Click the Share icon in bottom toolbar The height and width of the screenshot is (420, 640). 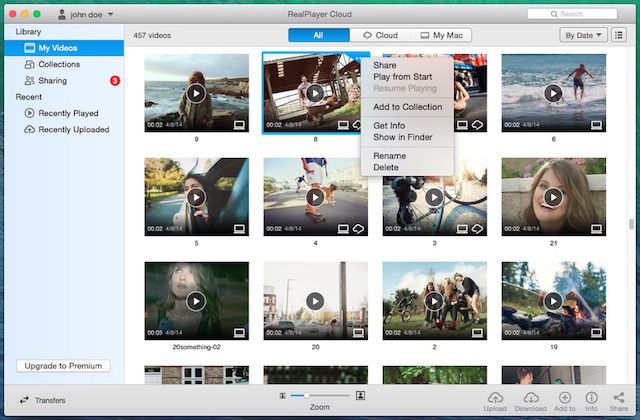point(618,398)
